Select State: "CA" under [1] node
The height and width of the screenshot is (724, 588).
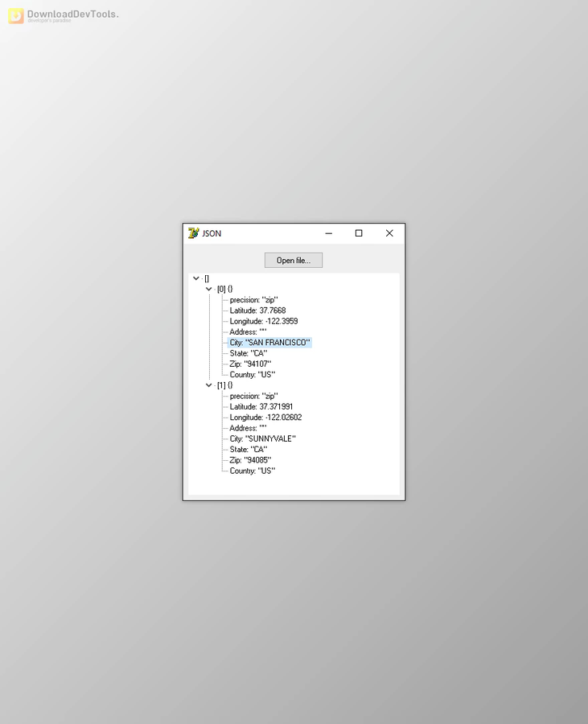(249, 449)
